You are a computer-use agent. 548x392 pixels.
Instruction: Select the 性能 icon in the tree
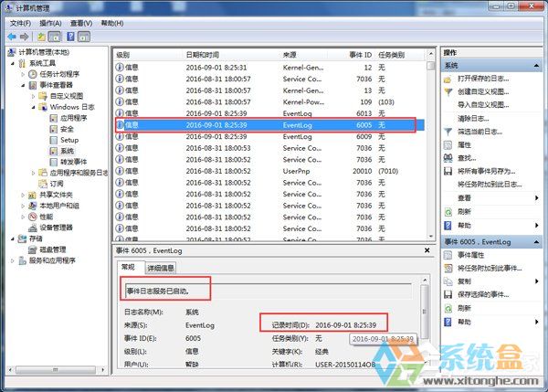point(33,217)
